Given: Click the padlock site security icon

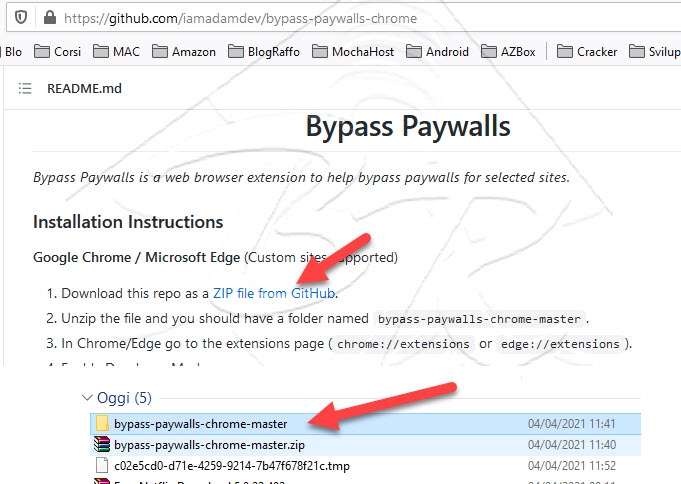Looking at the screenshot, I should [x=50, y=18].
